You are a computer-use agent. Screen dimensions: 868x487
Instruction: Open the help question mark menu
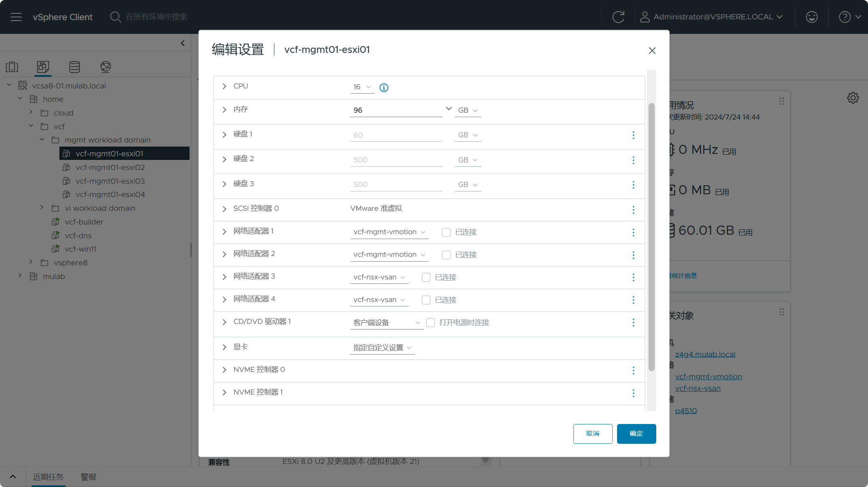[x=850, y=17]
